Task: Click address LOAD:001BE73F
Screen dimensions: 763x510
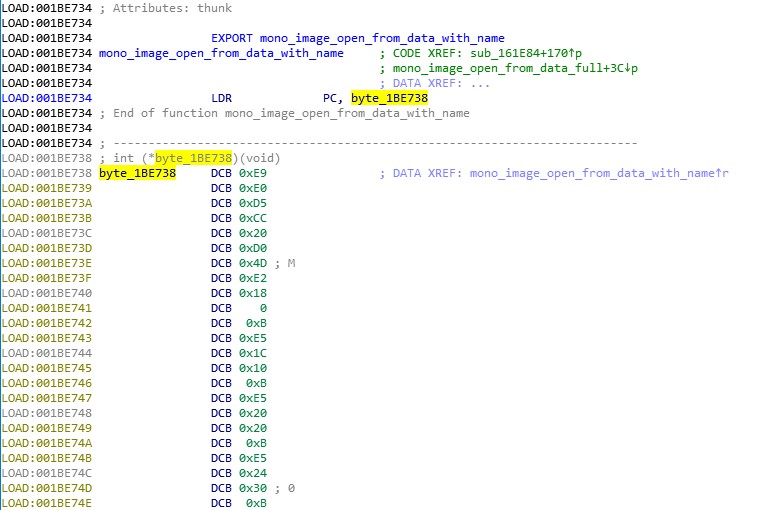Action: coord(47,278)
